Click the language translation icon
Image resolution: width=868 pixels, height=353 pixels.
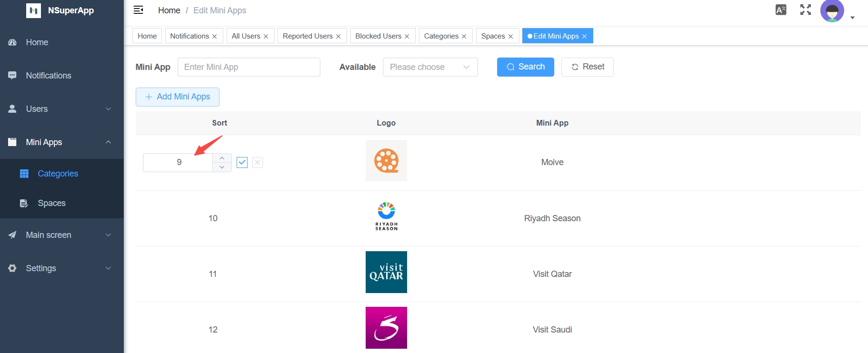coord(781,10)
